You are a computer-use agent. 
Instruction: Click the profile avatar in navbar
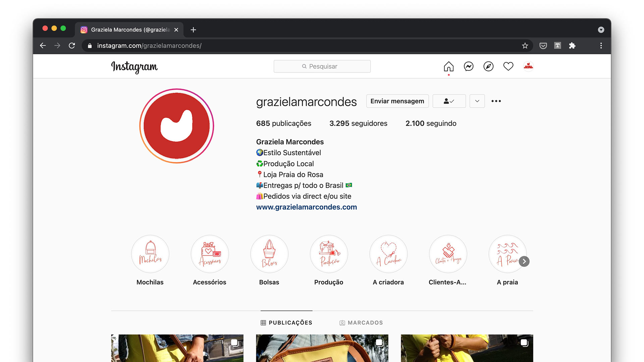click(x=528, y=66)
